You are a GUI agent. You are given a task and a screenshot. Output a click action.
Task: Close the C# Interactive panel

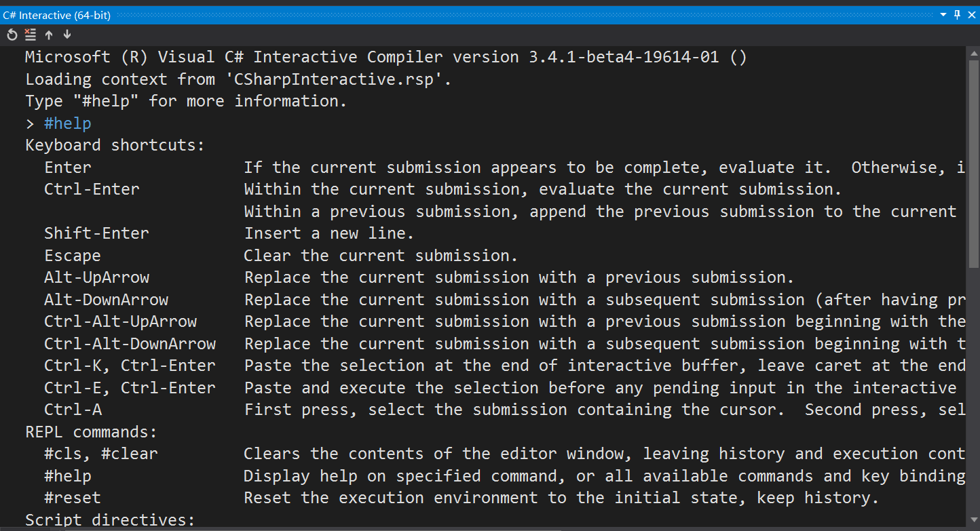click(x=971, y=14)
